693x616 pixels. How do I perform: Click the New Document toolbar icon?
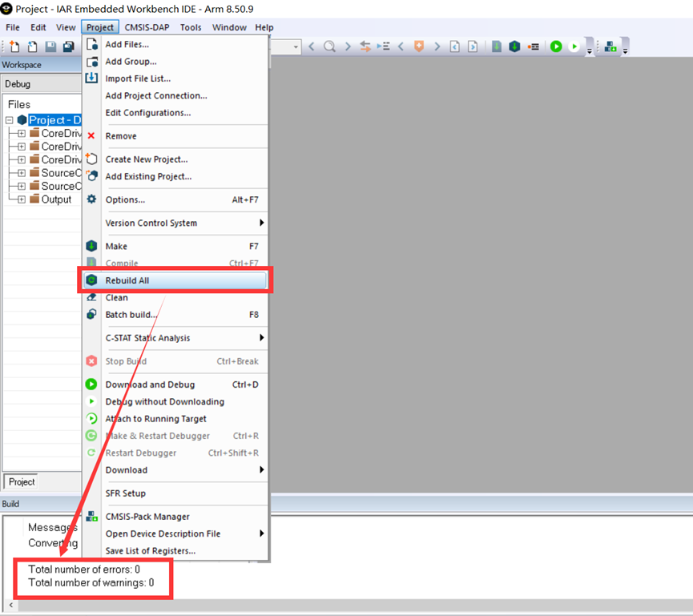point(14,47)
